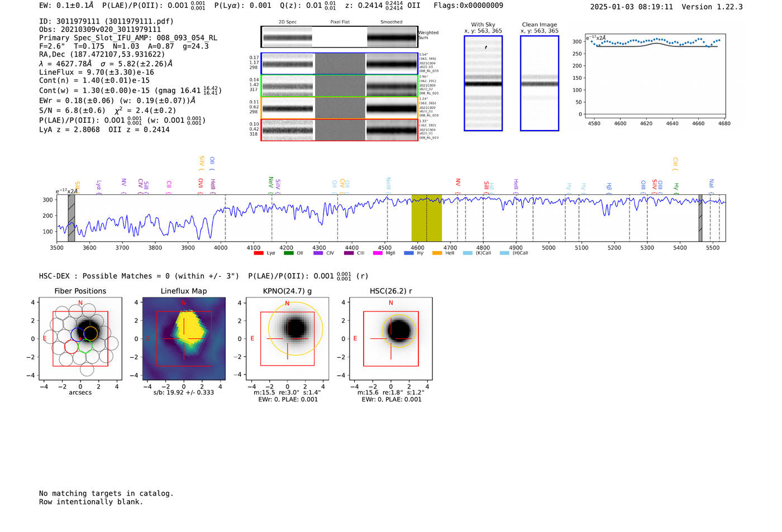
Task: Open the KPNO(24.7) g image
Action: pos(287,338)
